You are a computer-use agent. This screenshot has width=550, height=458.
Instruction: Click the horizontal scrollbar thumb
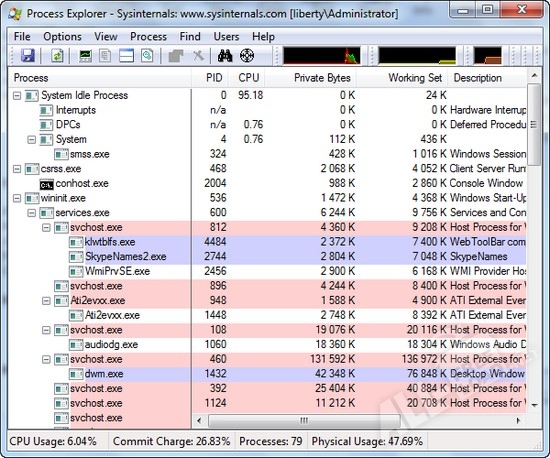tap(304, 420)
